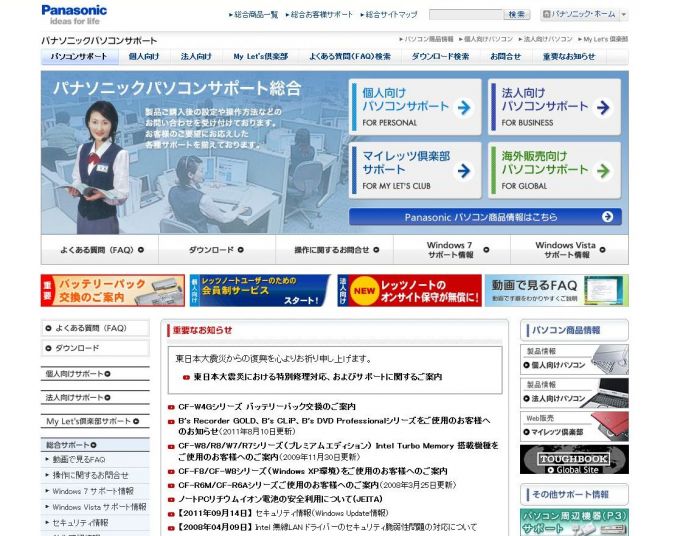The image size is (680, 536).
Task: Click レッツノートユーザー会員制サービス banner
Action: click(260, 290)
